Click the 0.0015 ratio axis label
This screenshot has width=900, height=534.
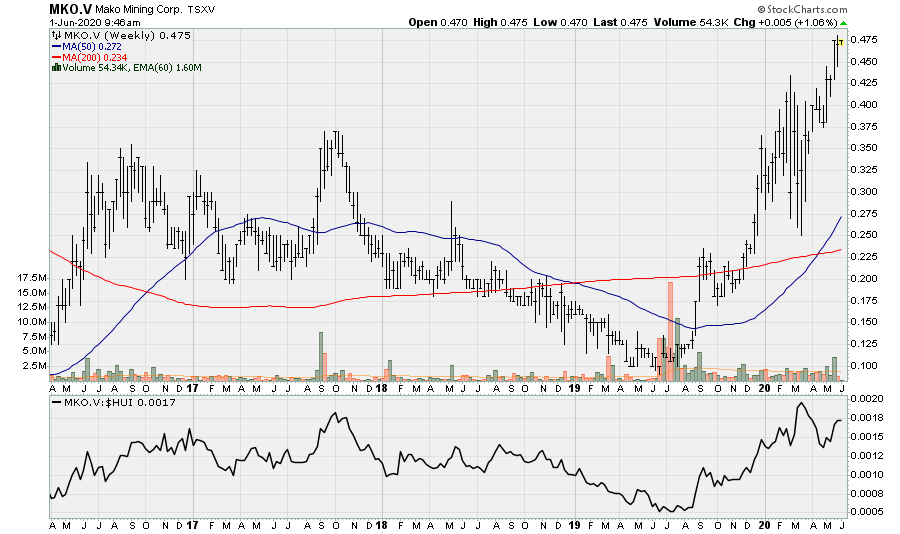tap(866, 436)
